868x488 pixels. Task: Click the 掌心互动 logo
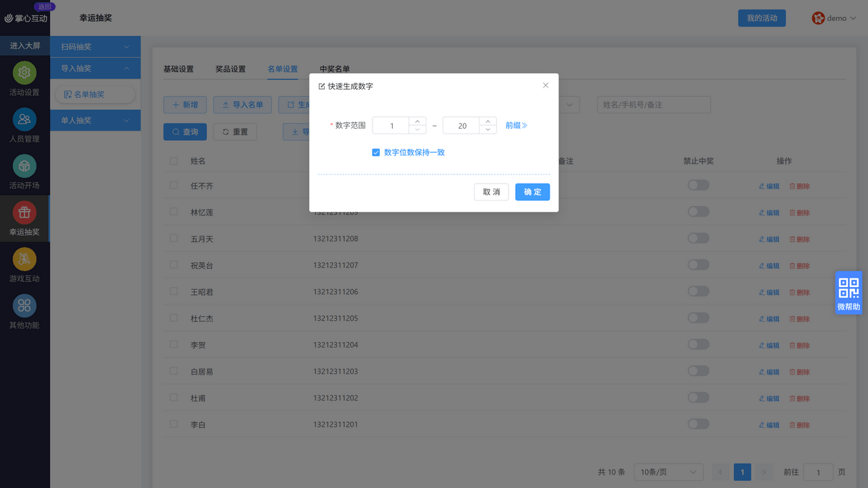click(x=26, y=18)
